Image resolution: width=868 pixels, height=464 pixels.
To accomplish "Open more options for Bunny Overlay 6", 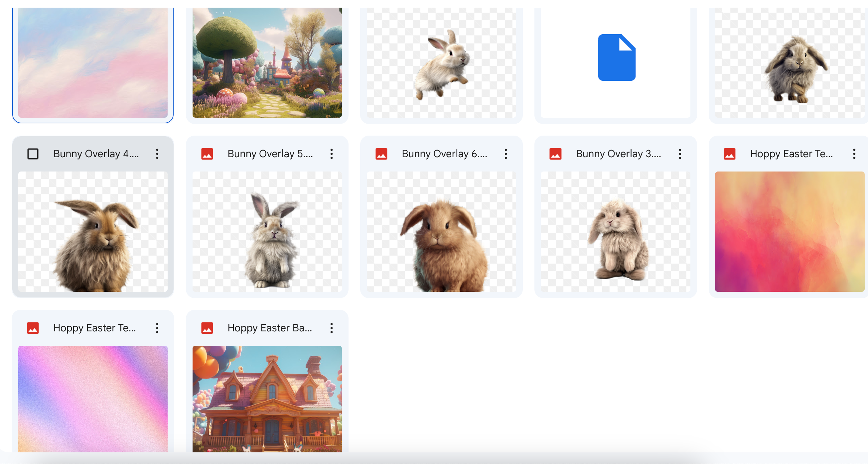I will point(506,154).
